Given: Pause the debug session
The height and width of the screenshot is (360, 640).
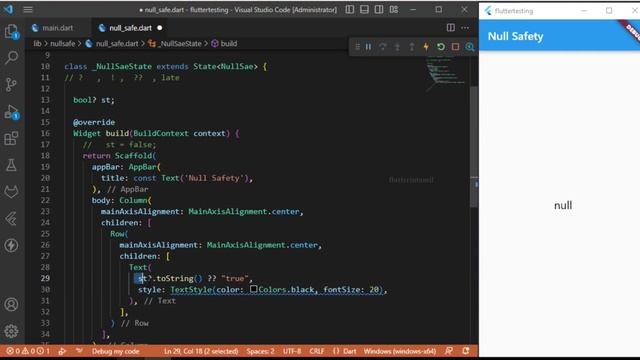Looking at the screenshot, I should point(369,47).
